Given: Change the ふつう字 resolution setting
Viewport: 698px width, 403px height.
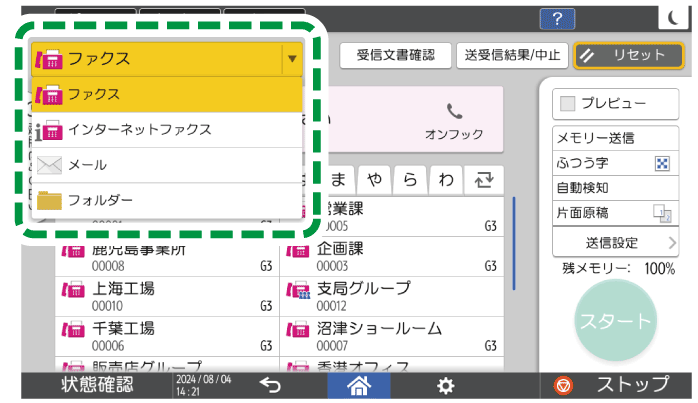Looking at the screenshot, I should pyautogui.click(x=615, y=163).
